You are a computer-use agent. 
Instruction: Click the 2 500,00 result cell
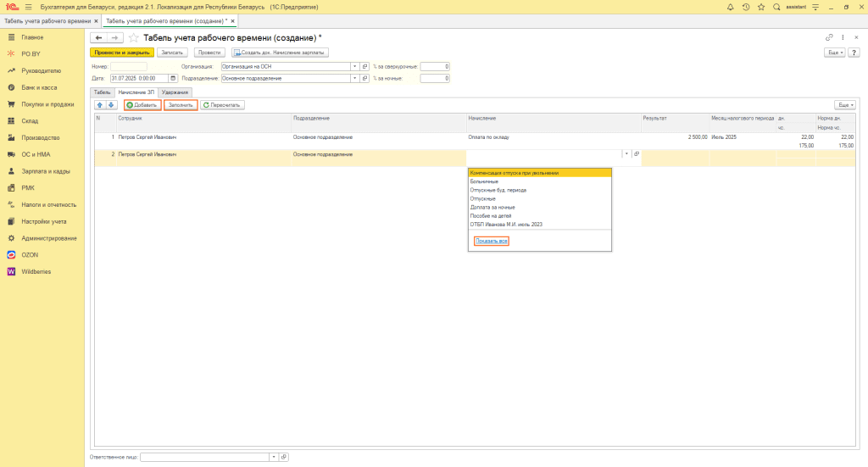pos(676,137)
